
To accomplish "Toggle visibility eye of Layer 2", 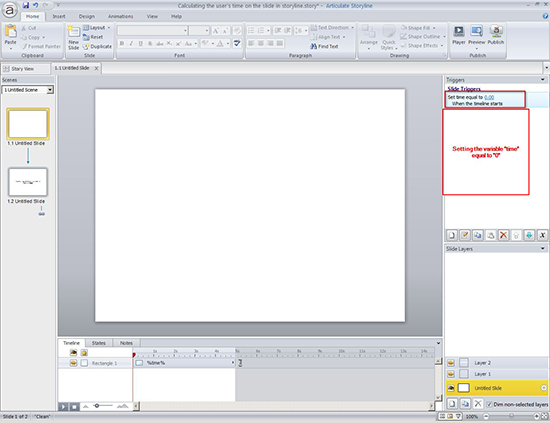I will coord(451,363).
